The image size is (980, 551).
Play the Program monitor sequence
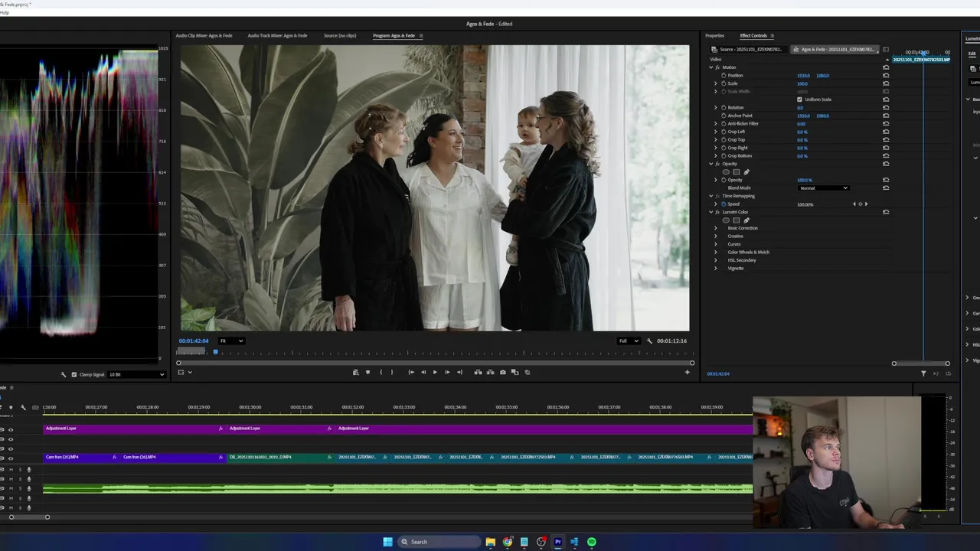435,372
